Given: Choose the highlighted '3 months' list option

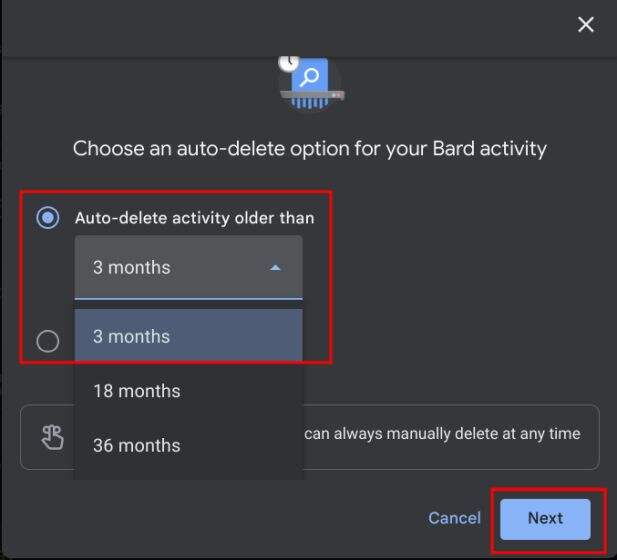Looking at the screenshot, I should (x=188, y=336).
